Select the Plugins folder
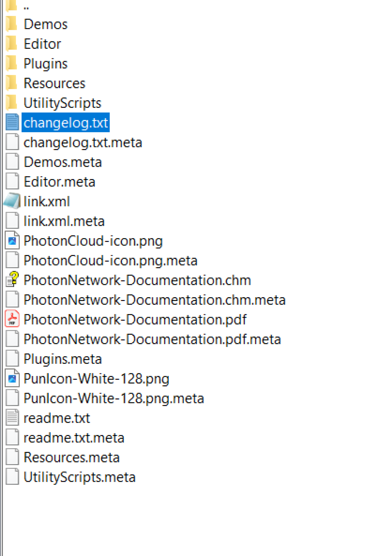The width and height of the screenshot is (392, 556). (45, 64)
